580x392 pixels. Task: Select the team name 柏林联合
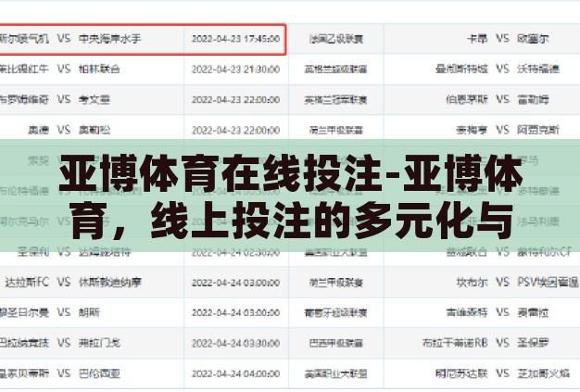[x=99, y=70]
